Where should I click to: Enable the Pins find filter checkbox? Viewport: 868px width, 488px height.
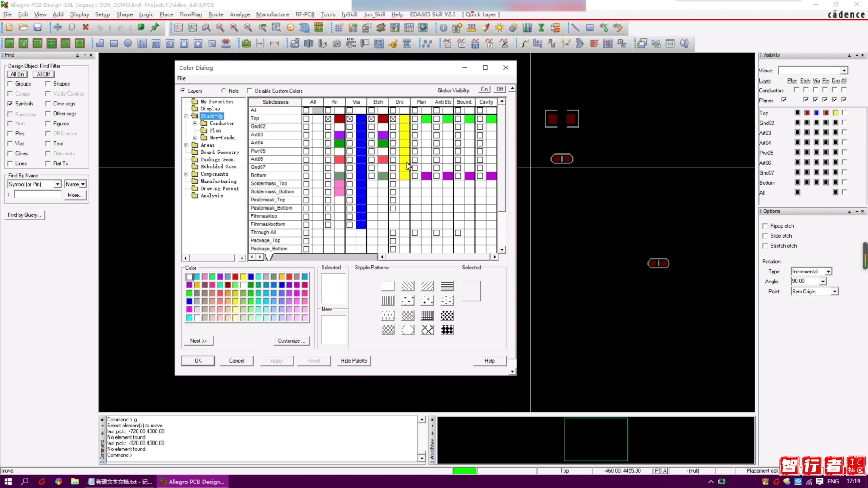pos(10,134)
